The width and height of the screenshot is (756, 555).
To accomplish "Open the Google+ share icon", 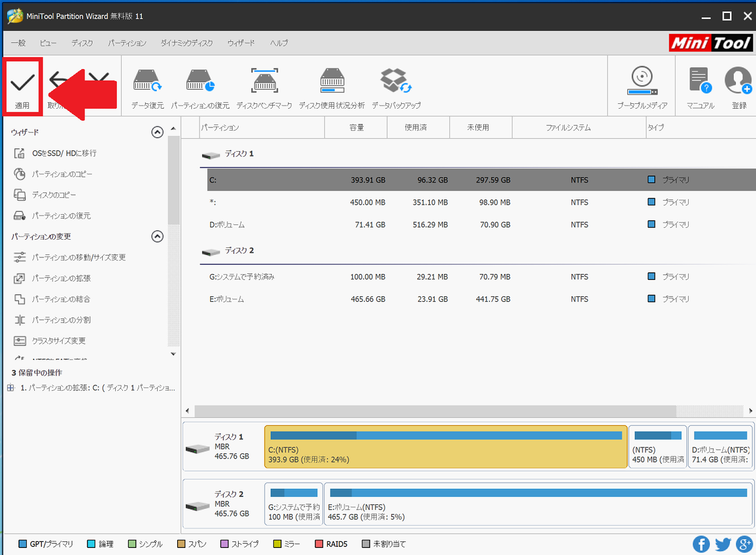I will coord(744,544).
